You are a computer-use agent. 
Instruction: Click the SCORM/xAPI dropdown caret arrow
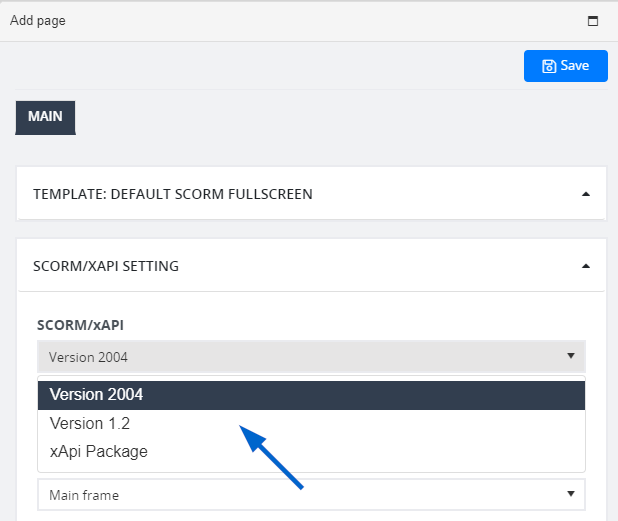tap(570, 356)
